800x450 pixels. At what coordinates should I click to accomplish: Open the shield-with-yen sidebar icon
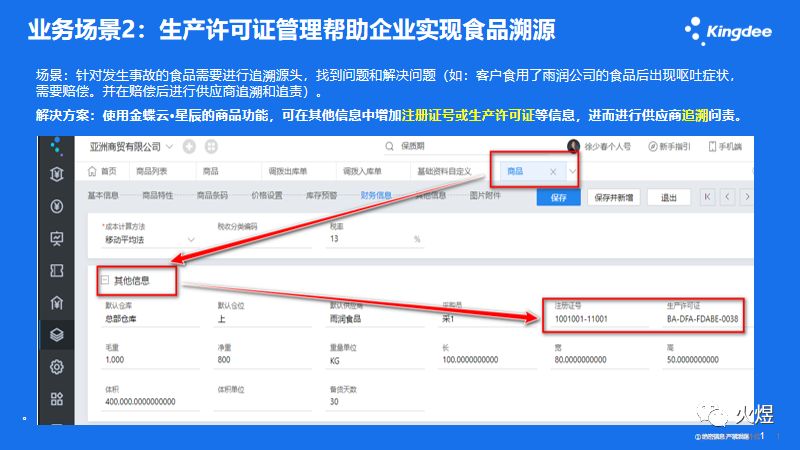pos(57,174)
